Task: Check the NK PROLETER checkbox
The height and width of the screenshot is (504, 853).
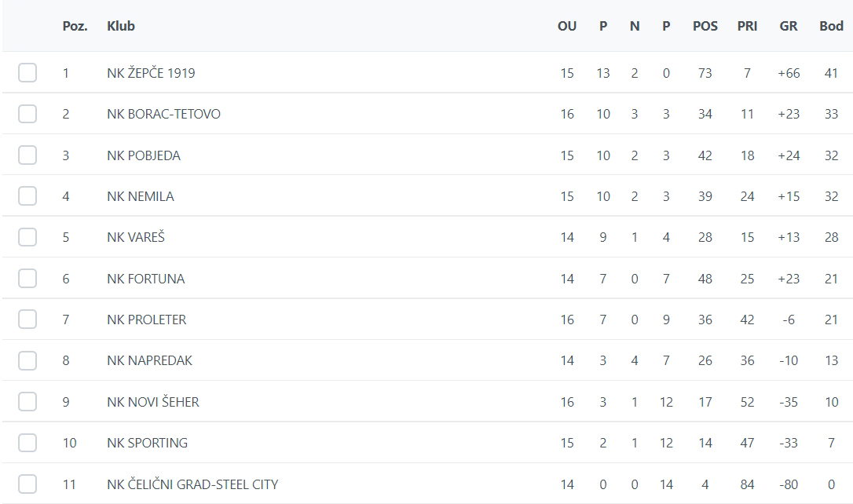Action: [27, 320]
